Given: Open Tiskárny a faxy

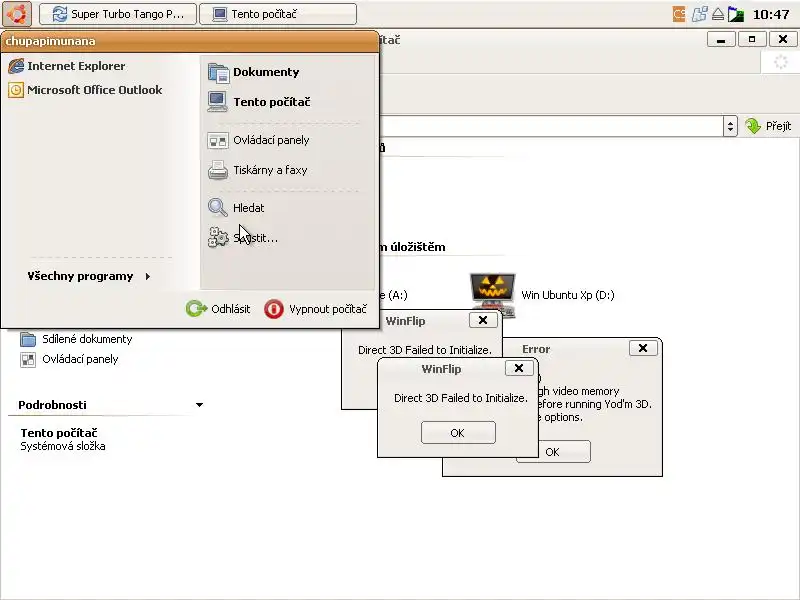Looking at the screenshot, I should [258, 170].
